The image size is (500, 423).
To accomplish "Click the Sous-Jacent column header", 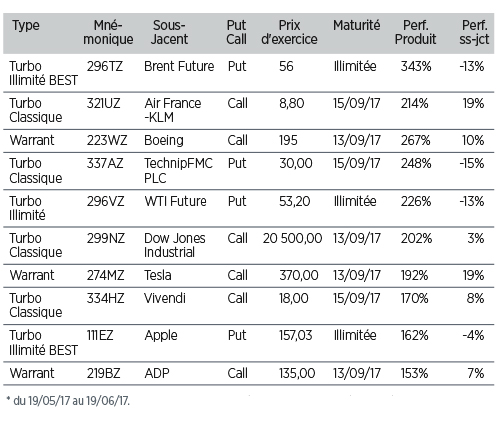I will click(x=169, y=32).
